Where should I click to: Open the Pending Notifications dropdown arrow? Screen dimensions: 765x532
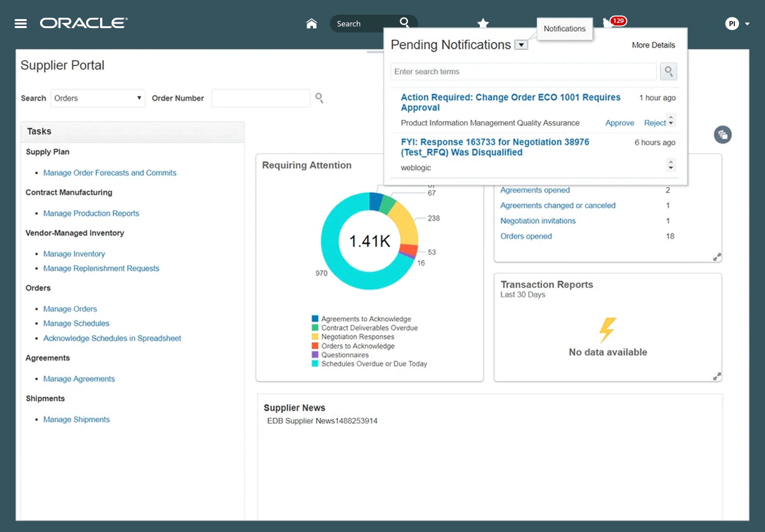(521, 45)
